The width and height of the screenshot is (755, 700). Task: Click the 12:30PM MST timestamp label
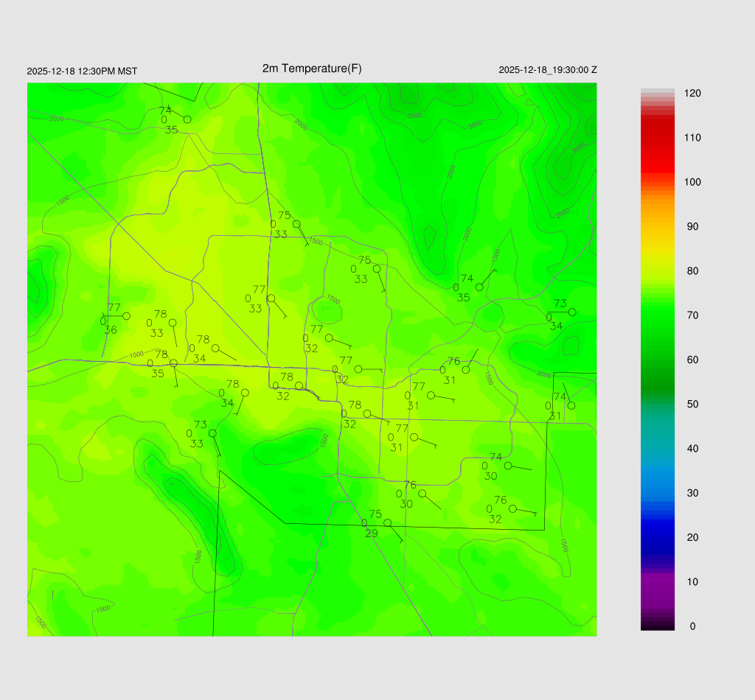pyautogui.click(x=82, y=71)
